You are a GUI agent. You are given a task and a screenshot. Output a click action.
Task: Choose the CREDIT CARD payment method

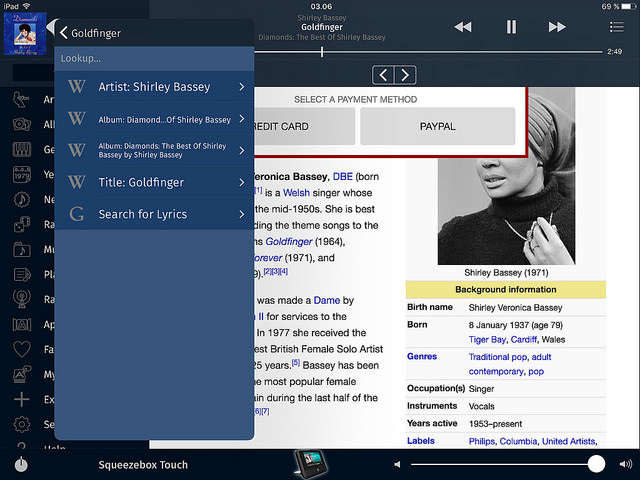304,126
